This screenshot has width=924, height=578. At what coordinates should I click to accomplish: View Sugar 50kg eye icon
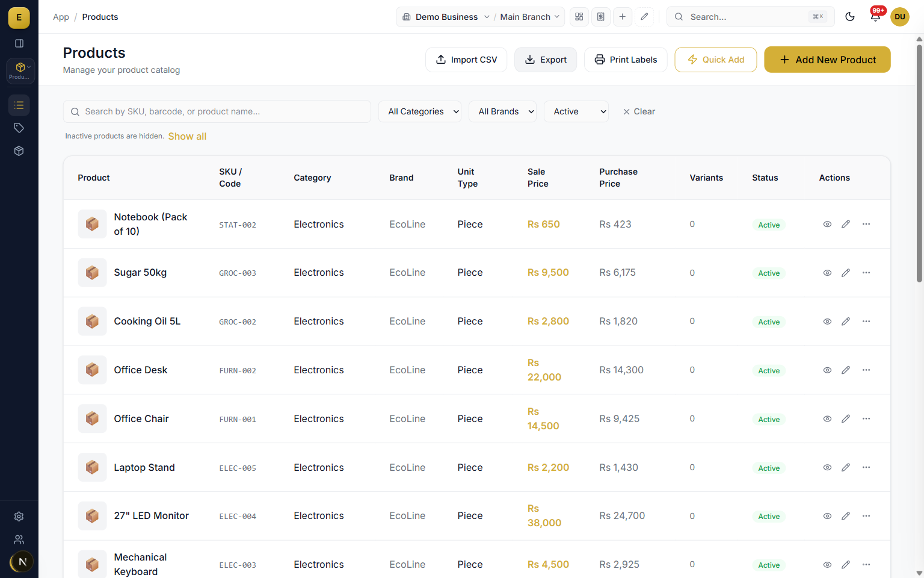point(827,273)
